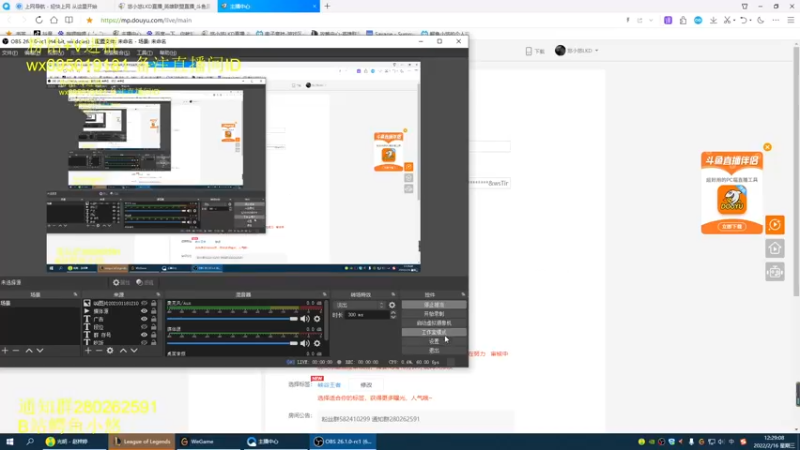Toggle 工作室模式 studio mode in OBS
The height and width of the screenshot is (450, 800).
point(434,332)
